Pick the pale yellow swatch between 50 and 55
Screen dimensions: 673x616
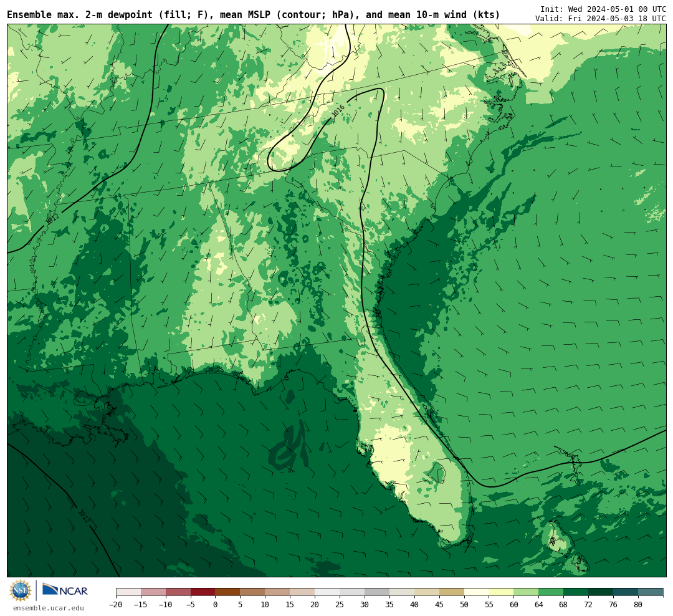coord(477,592)
